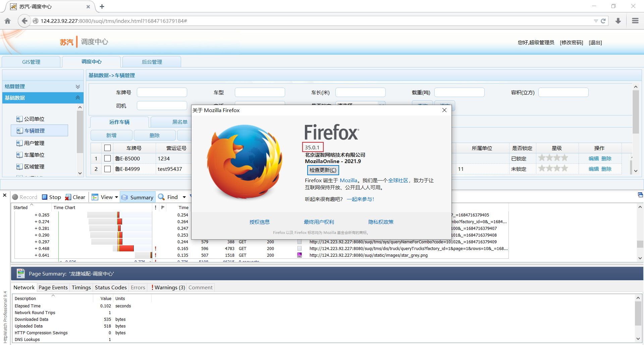Click the HttpWatch Stop button
This screenshot has height=345, width=644.
(x=51, y=197)
